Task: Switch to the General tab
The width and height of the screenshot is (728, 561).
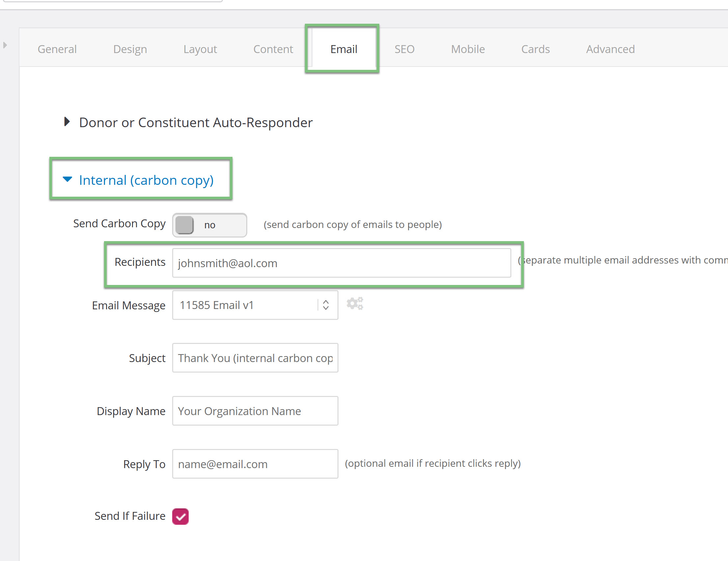Action: coord(57,49)
